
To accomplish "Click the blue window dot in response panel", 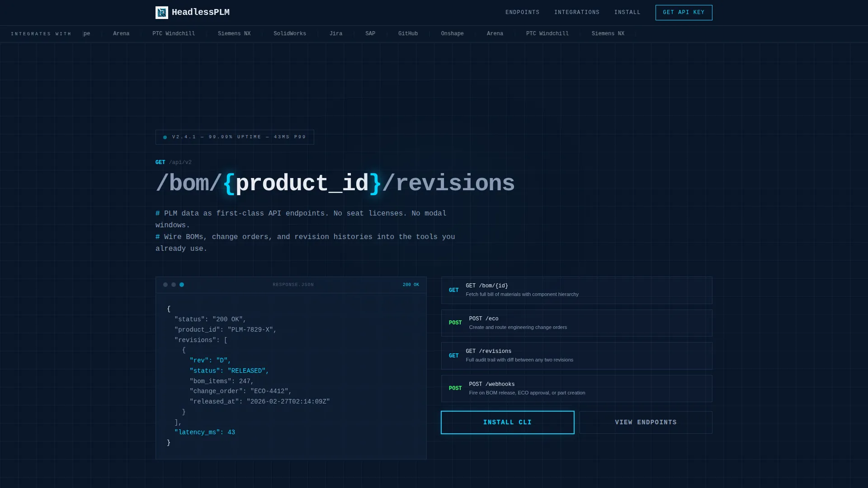I will point(182,285).
